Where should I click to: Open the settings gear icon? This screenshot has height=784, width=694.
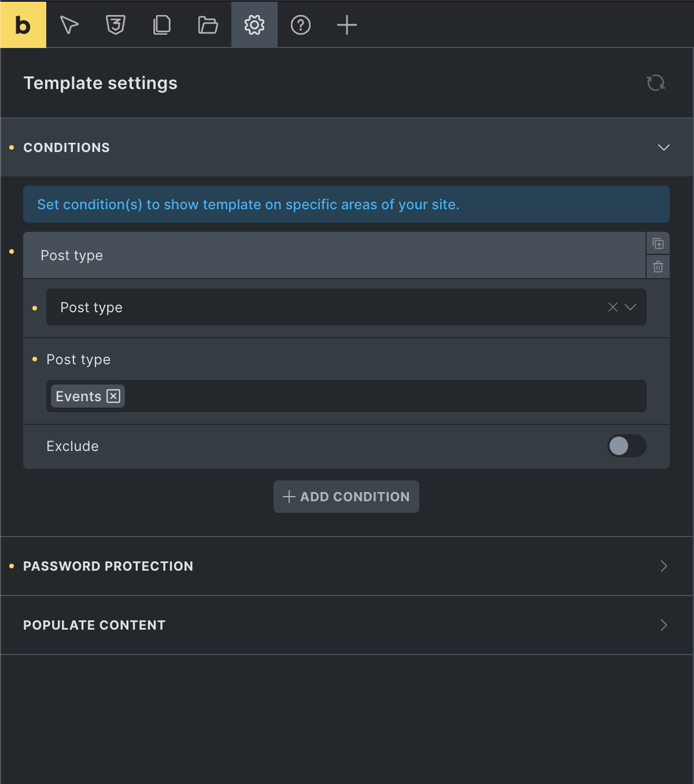(254, 25)
